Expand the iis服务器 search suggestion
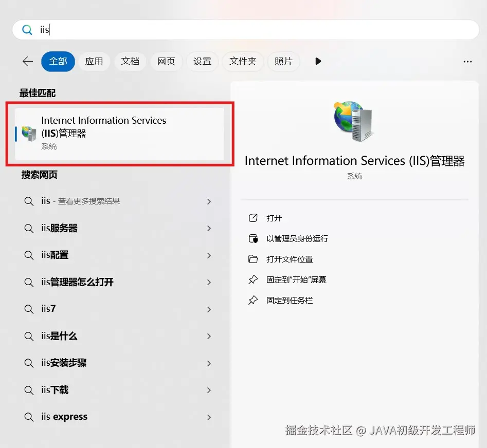 pyautogui.click(x=209, y=228)
